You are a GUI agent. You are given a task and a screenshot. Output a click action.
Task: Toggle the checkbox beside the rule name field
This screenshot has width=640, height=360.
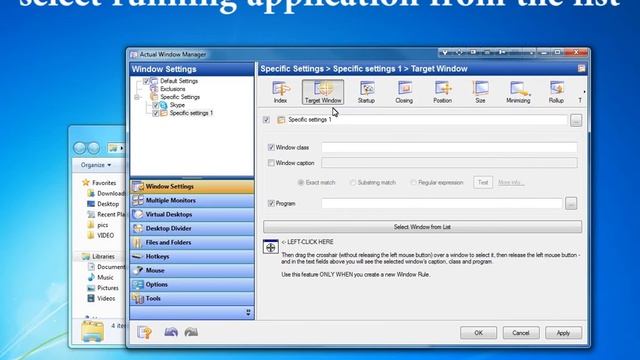coord(266,120)
